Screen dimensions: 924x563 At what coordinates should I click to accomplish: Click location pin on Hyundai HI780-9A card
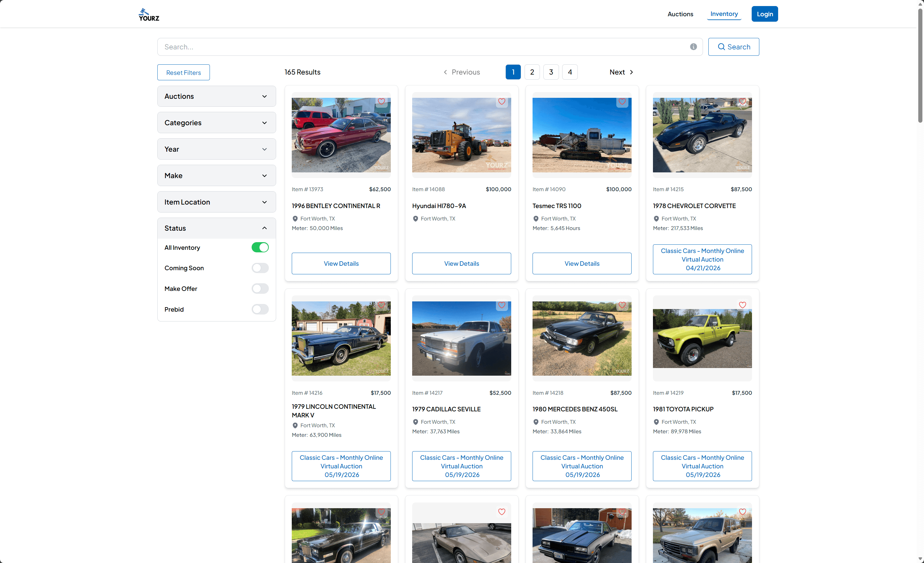pyautogui.click(x=415, y=219)
